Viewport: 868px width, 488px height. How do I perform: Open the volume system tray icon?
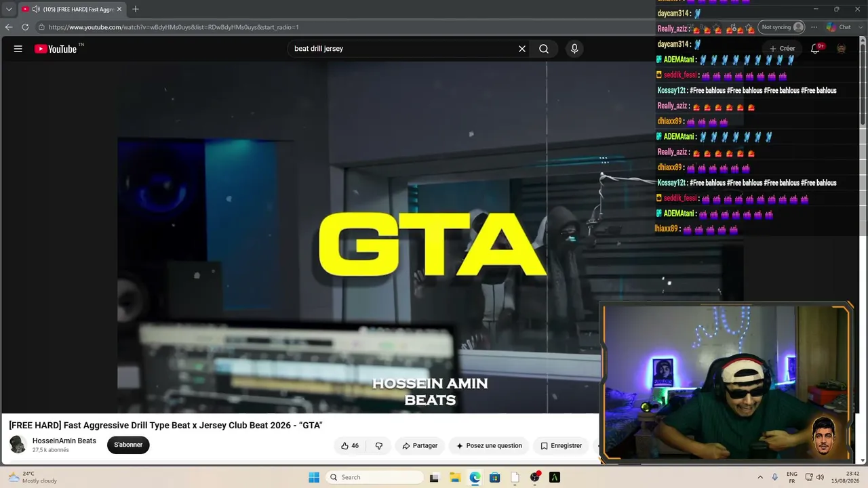coord(820,477)
